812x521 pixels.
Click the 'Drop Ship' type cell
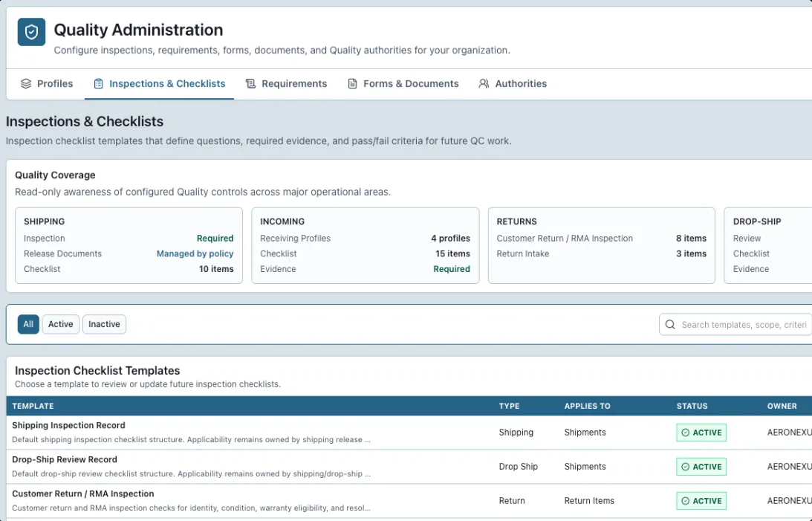519,467
